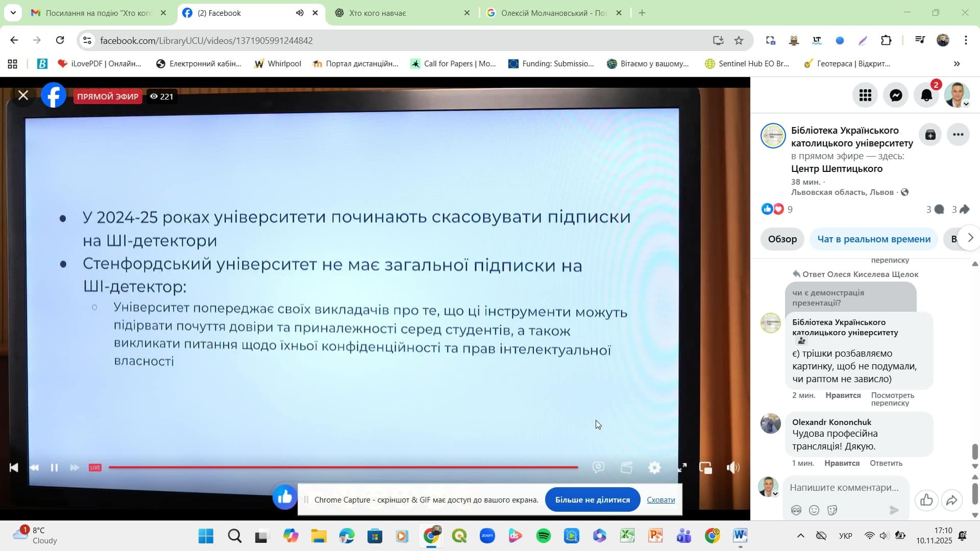This screenshot has width=980, height=551.
Task: Click the 'Напишите комментарий' input field
Action: [844, 487]
